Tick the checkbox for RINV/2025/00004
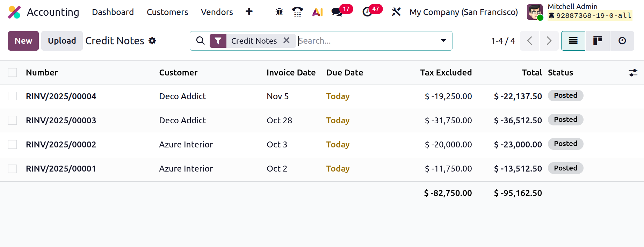The width and height of the screenshot is (644, 247). pyautogui.click(x=13, y=96)
